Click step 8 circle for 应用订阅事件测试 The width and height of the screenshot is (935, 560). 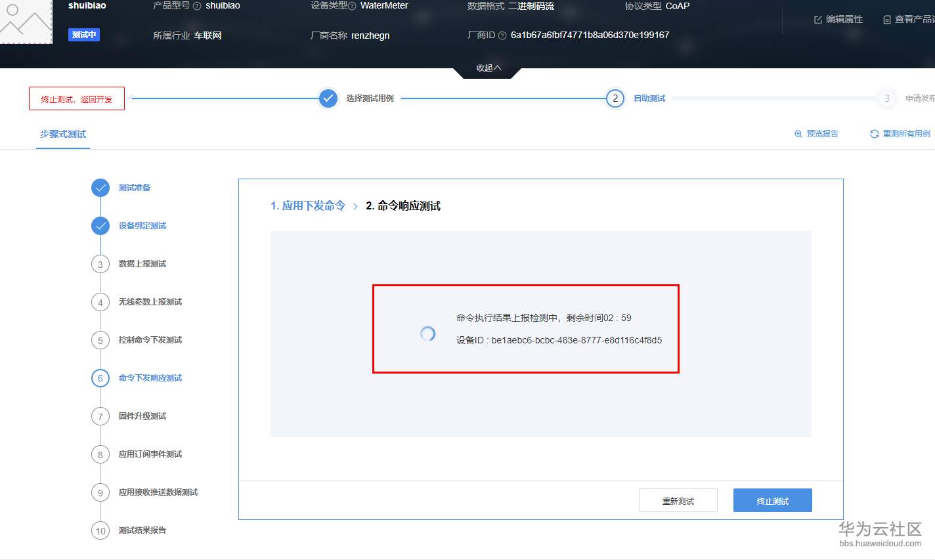pyautogui.click(x=100, y=454)
